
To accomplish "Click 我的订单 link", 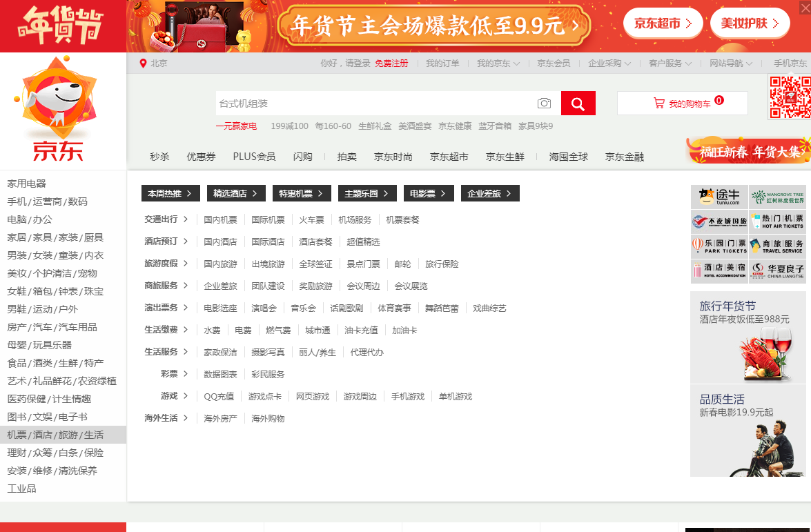I will pos(442,63).
